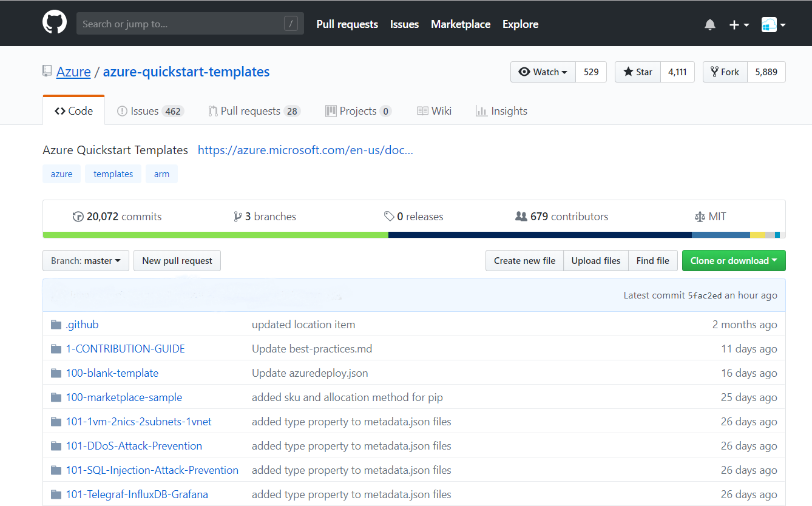This screenshot has height=506, width=812.
Task: Click the folder icon for 101-1vm-2nics-2subnets-1vnet
Action: point(56,422)
